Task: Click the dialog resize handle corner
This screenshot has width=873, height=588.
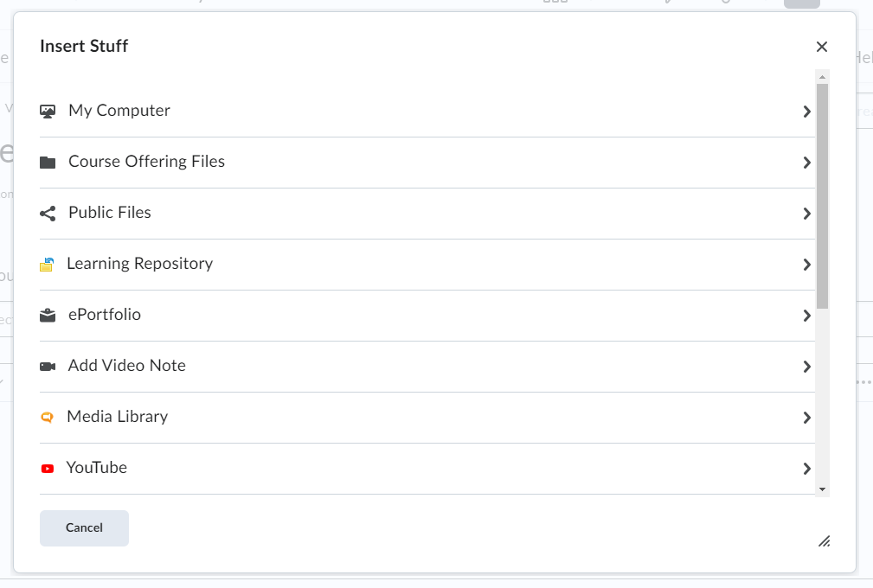Action: point(824,540)
